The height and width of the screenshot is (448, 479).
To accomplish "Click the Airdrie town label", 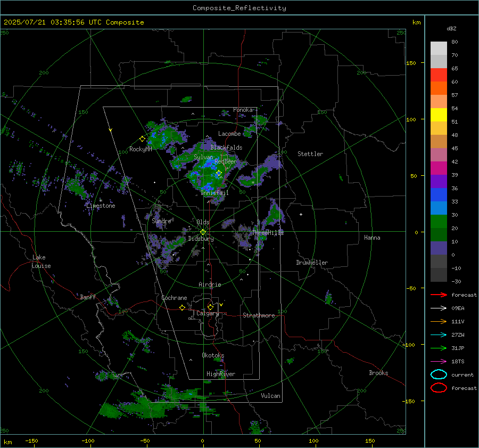I will pos(210,284).
